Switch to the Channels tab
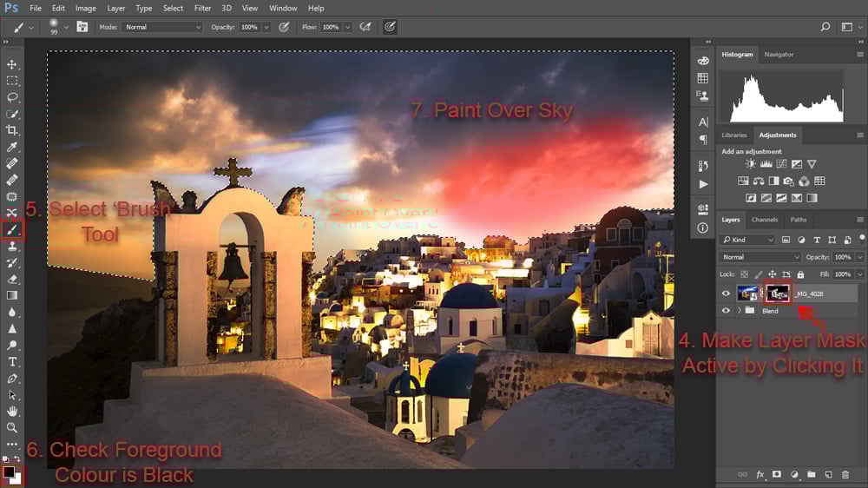This screenshot has height=488, width=868. (x=765, y=220)
